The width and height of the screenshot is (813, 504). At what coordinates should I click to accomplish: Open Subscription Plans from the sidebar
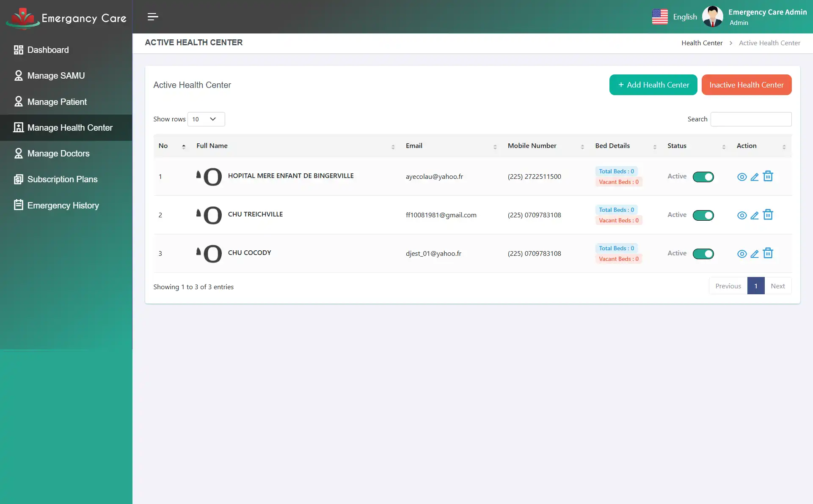click(62, 179)
